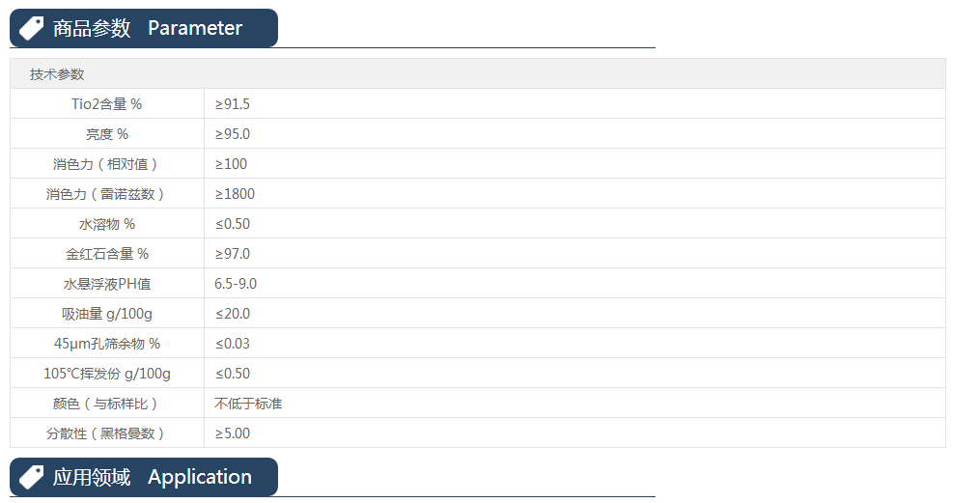Screen dimensions: 980x503
Task: Select the 亮度 % row label
Action: [106, 134]
